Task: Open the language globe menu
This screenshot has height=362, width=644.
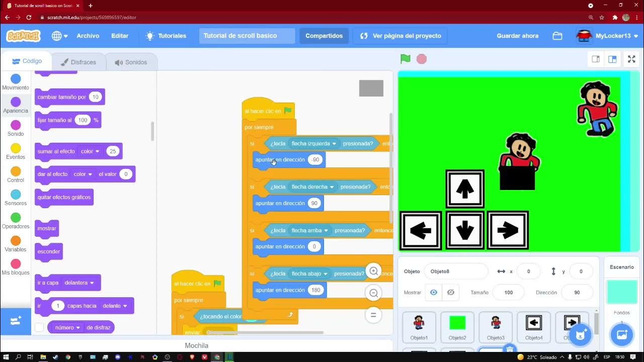Action: (x=60, y=36)
